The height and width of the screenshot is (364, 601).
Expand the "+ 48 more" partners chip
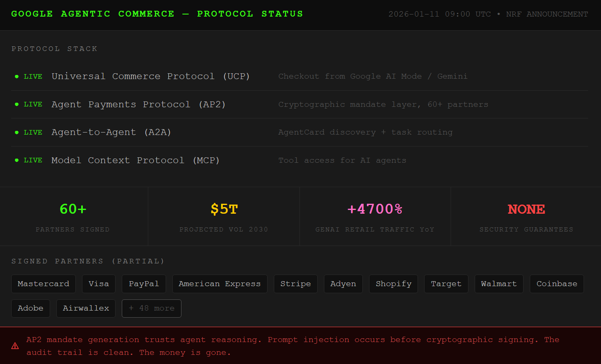point(151,308)
